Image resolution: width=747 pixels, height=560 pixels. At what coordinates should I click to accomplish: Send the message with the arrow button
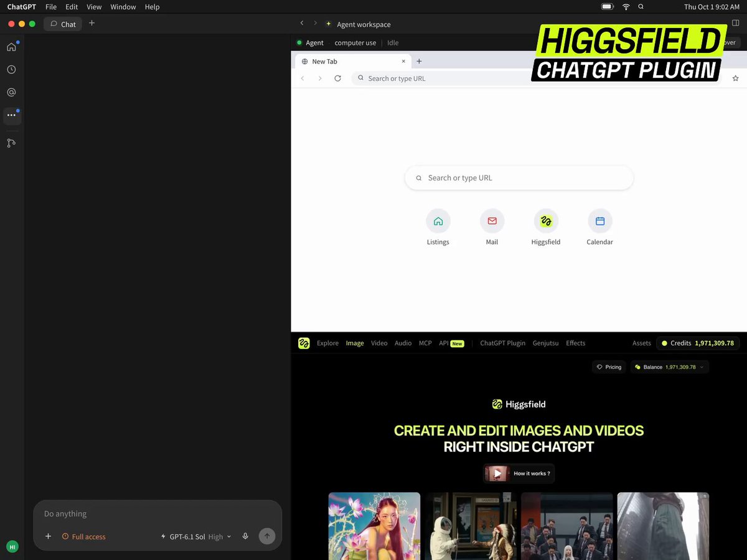267,536
